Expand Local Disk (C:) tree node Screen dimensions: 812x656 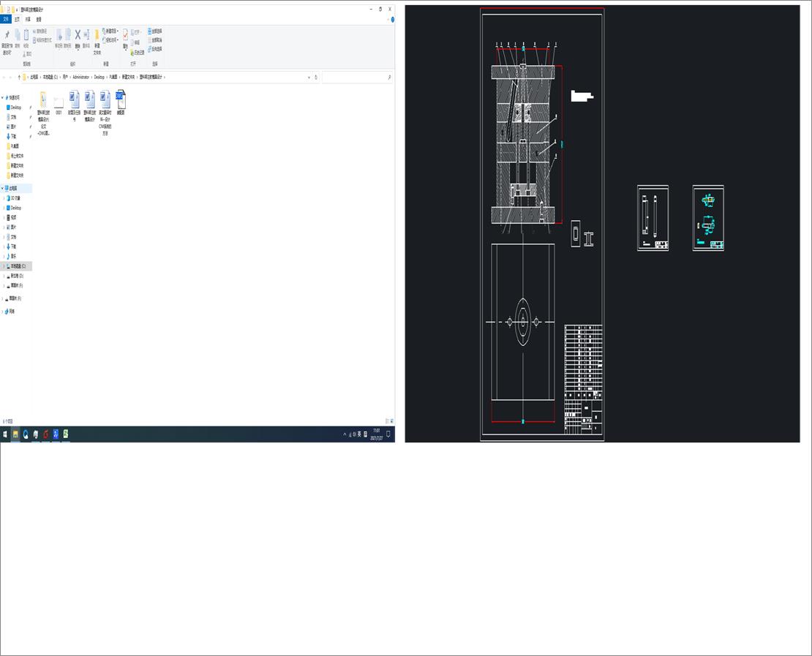(x=4, y=266)
